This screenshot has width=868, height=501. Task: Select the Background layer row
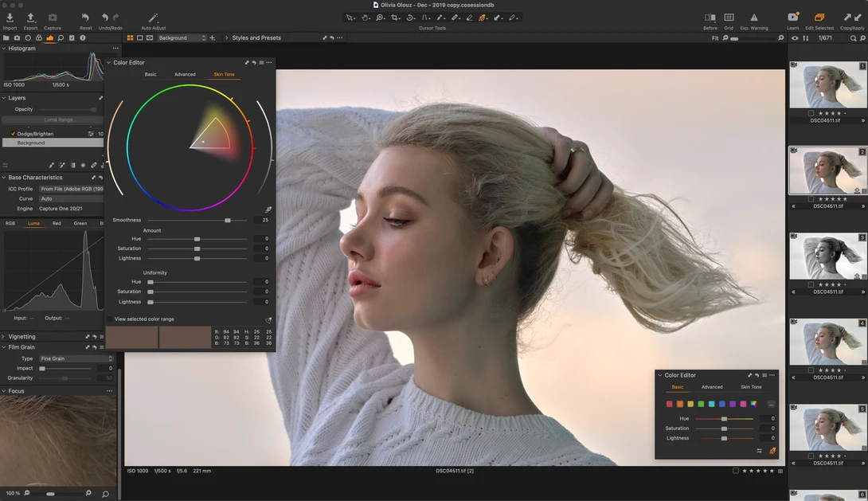53,143
